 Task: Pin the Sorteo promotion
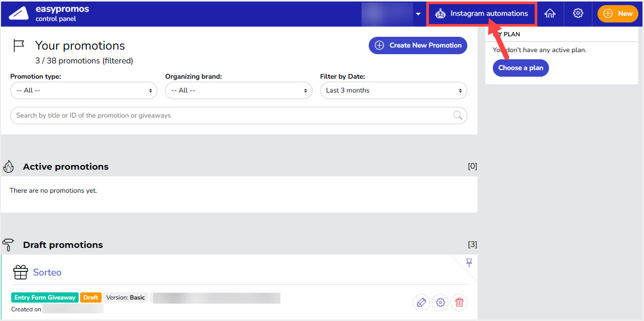469,263
